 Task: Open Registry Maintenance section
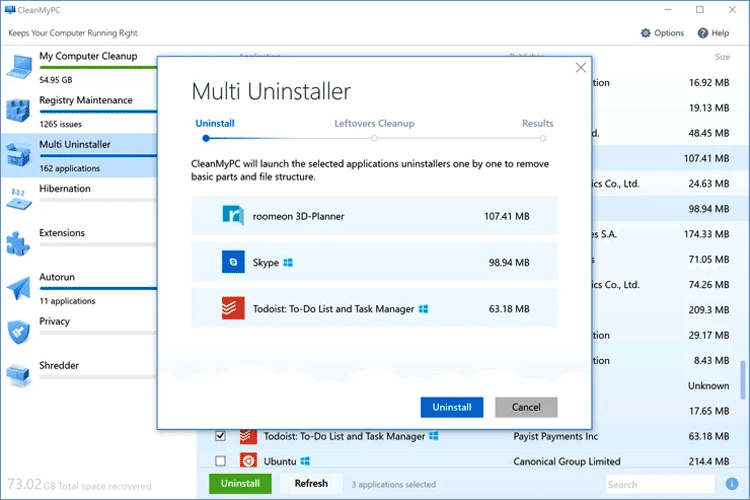pyautogui.click(x=86, y=100)
